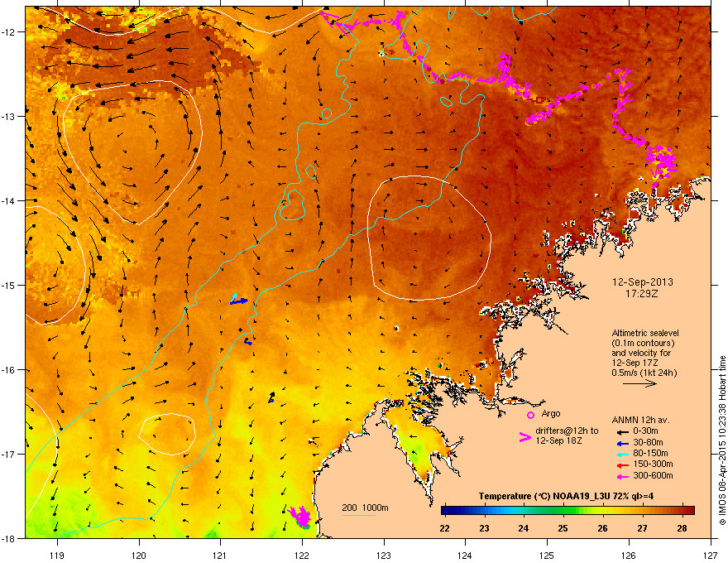Select the date text 12-Sep-2013
The height and width of the screenshot is (563, 728).
pos(642,282)
